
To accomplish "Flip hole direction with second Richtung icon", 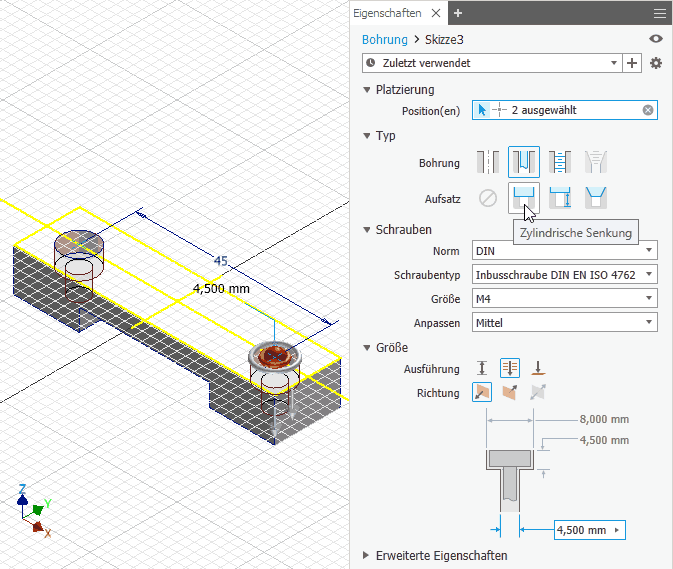I will coord(510,393).
